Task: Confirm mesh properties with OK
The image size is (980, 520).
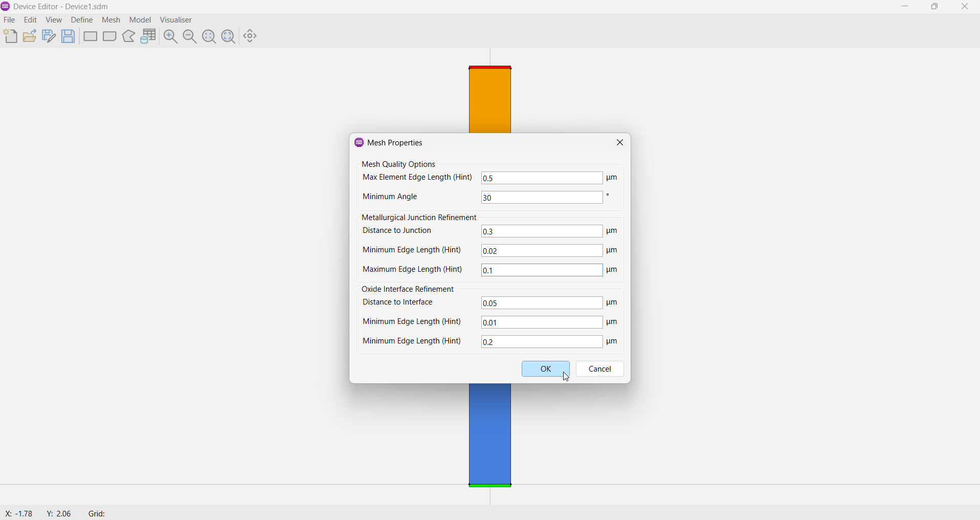Action: tap(546, 369)
